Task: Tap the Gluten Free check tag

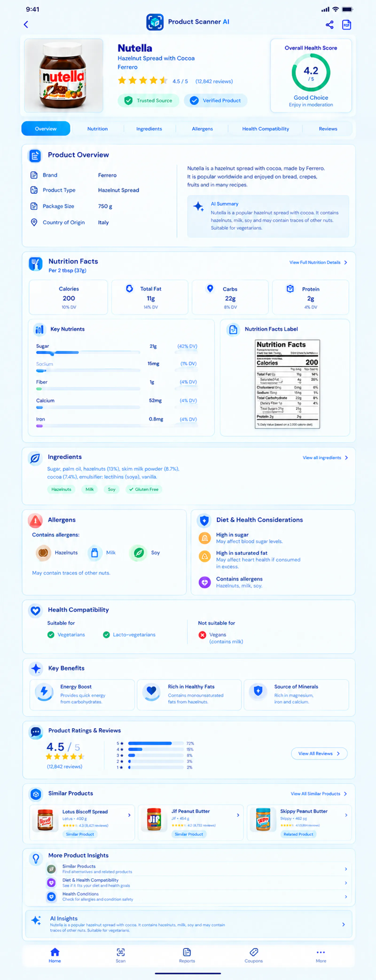Action: [144, 489]
